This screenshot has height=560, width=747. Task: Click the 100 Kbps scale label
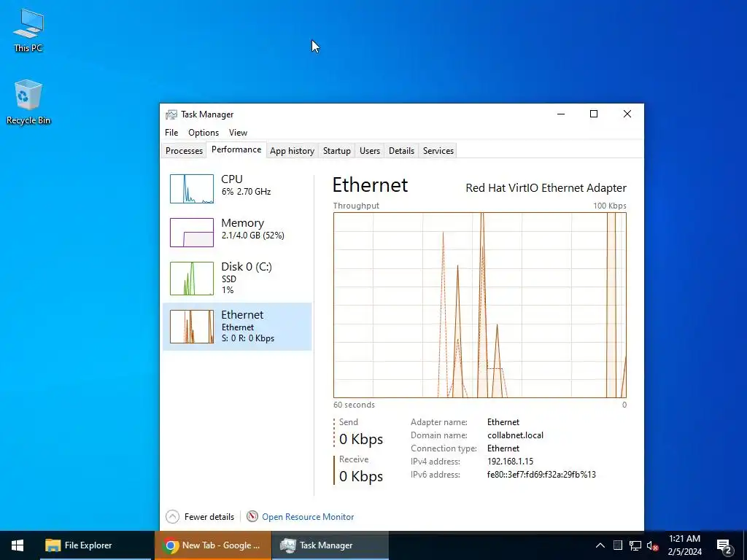[x=610, y=206]
